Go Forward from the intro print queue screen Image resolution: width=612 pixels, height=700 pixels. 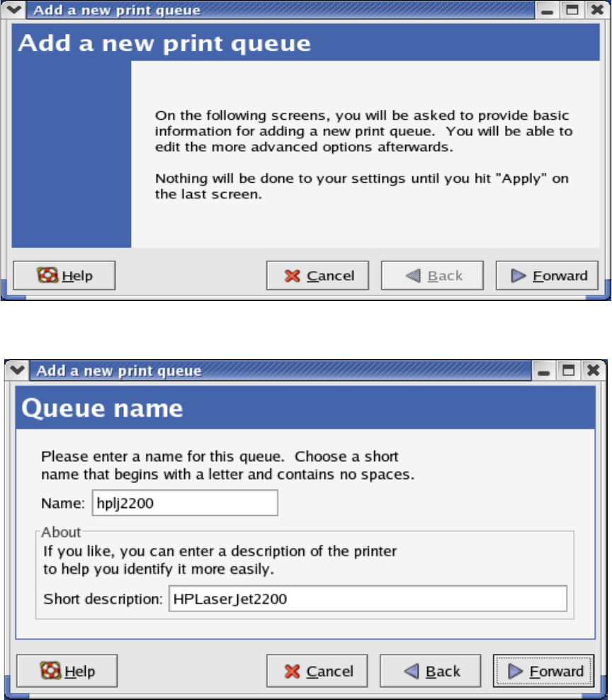tap(547, 276)
